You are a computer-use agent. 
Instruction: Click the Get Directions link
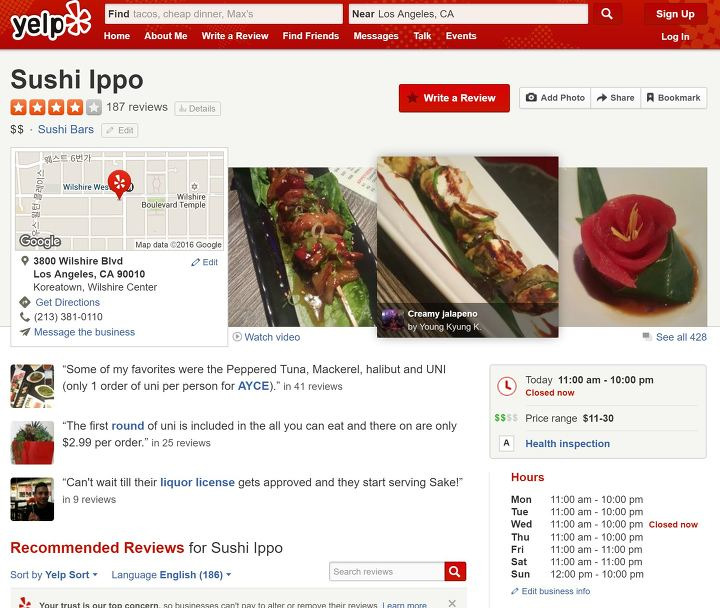coord(68,302)
